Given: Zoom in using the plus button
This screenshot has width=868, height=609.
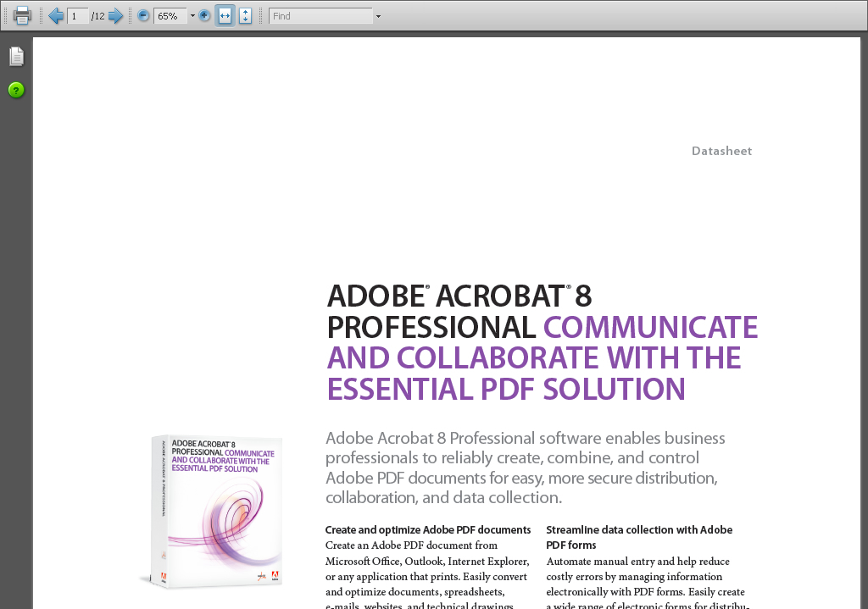Looking at the screenshot, I should point(204,16).
